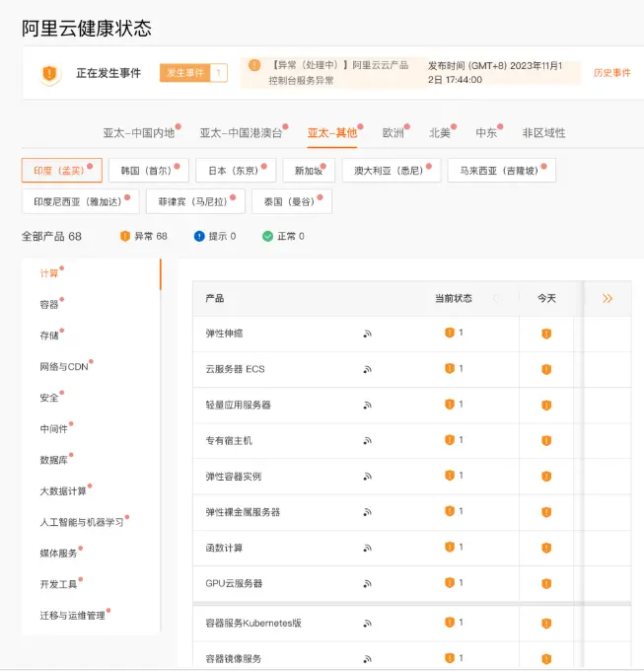The width and height of the screenshot is (644, 671).
Task: Select the 媒体服务 category in sidebar
Action: (58, 554)
